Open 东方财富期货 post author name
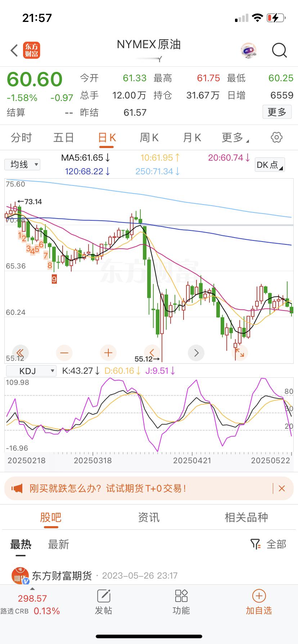Viewport: 298px width, 644px height. [x=62, y=575]
